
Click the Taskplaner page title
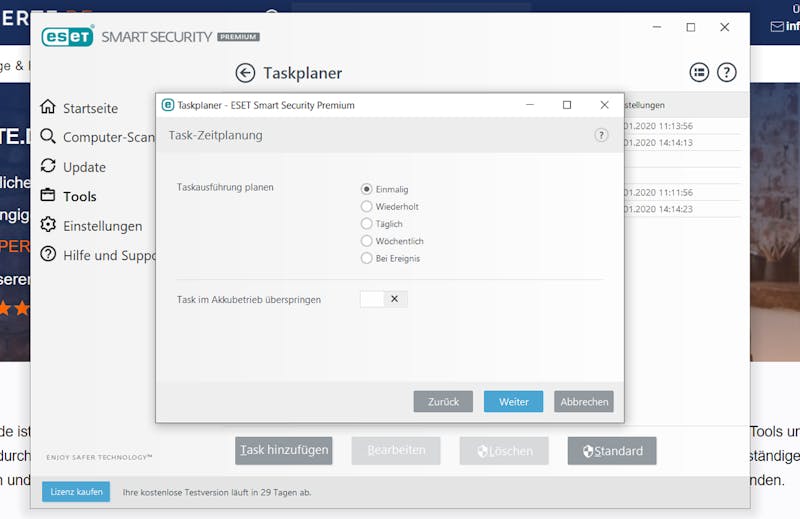303,73
